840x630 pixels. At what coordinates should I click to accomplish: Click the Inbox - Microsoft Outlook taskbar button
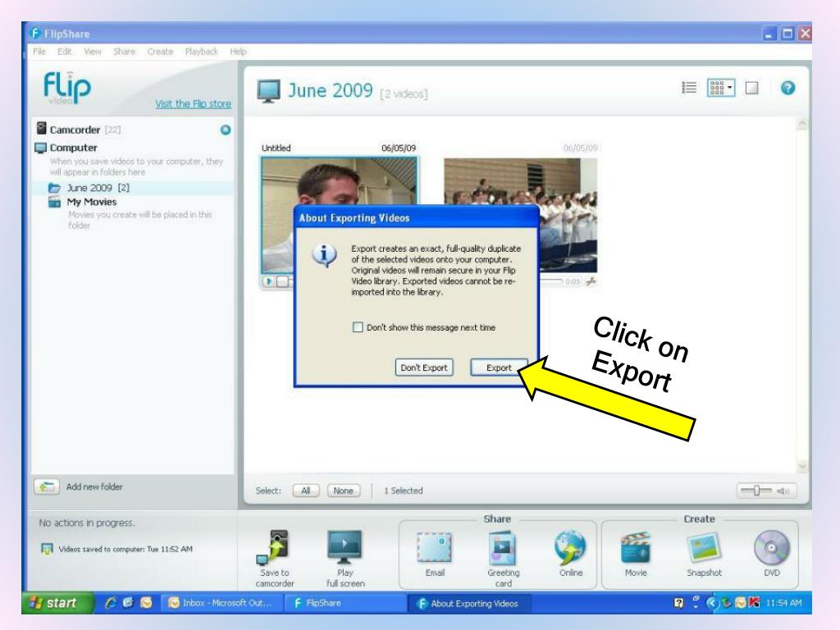[221, 603]
